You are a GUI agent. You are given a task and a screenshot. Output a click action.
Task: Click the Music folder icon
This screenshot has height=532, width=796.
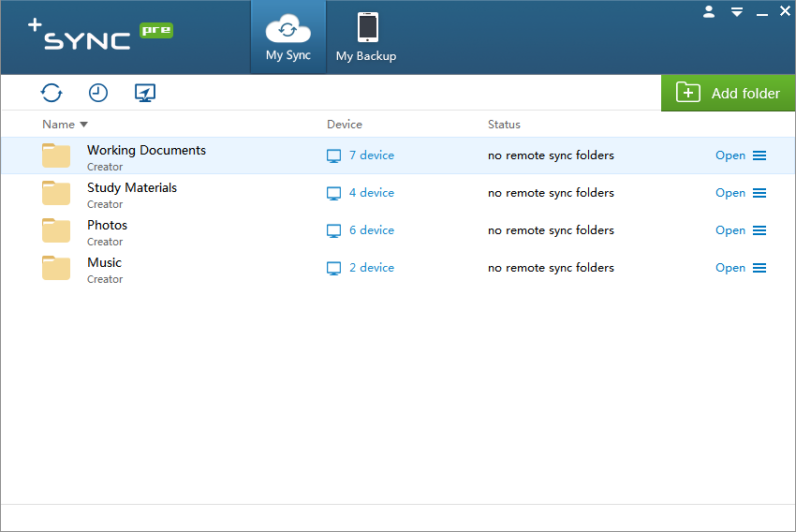[56, 269]
